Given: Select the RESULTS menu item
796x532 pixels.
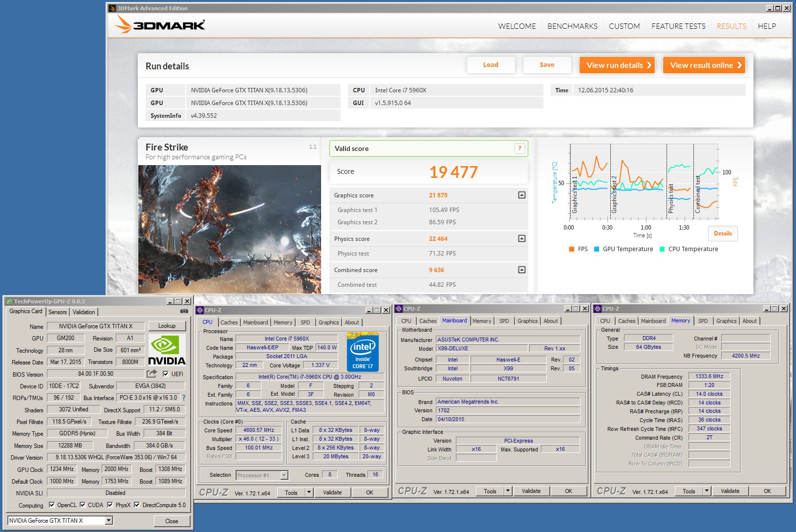Looking at the screenshot, I should click(x=731, y=26).
